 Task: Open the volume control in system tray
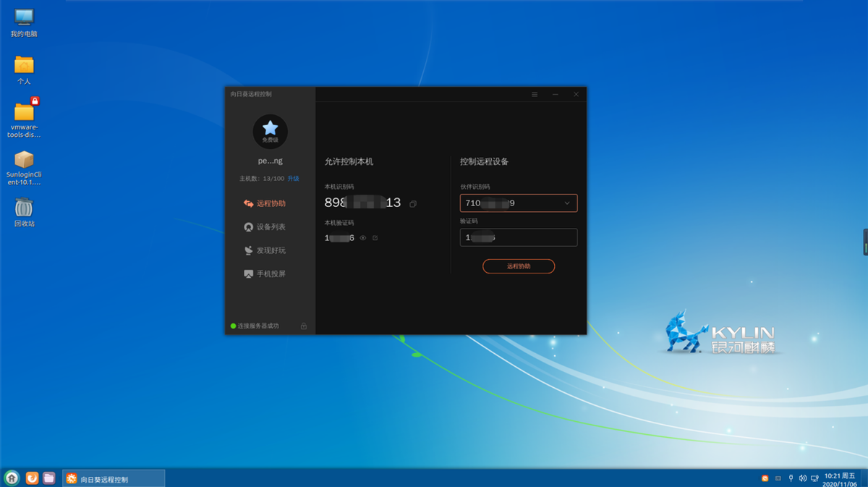(x=803, y=478)
